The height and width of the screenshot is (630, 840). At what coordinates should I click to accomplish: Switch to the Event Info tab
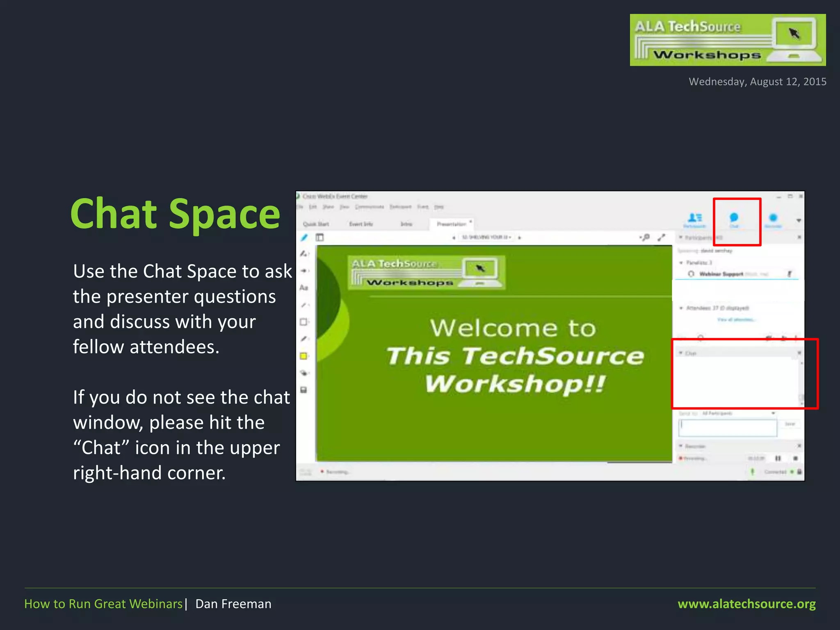(x=361, y=224)
